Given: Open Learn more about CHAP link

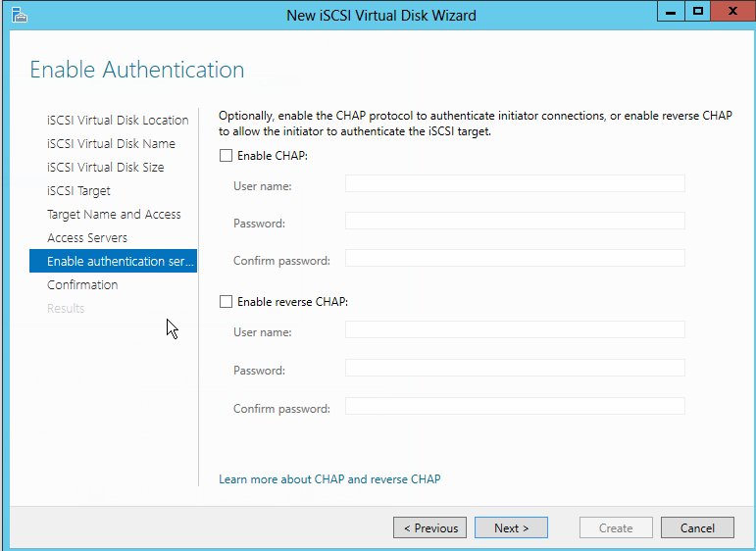Looking at the screenshot, I should (329, 479).
